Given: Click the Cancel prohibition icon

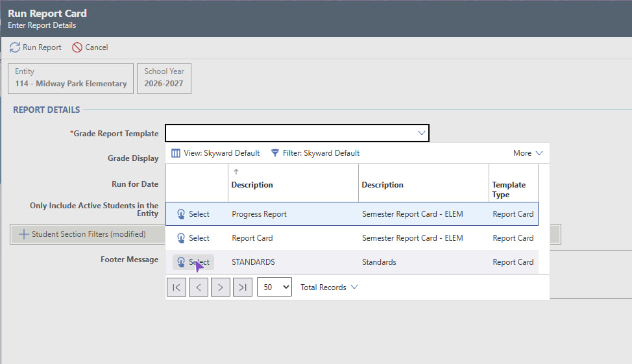Looking at the screenshot, I should pos(77,47).
